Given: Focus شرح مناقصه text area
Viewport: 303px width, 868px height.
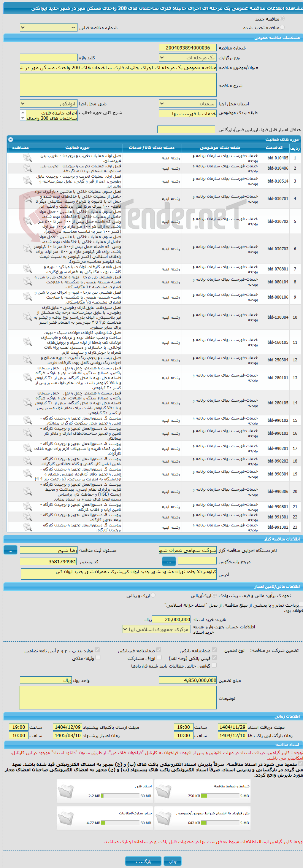Looking at the screenshot, I should coord(118,85).
